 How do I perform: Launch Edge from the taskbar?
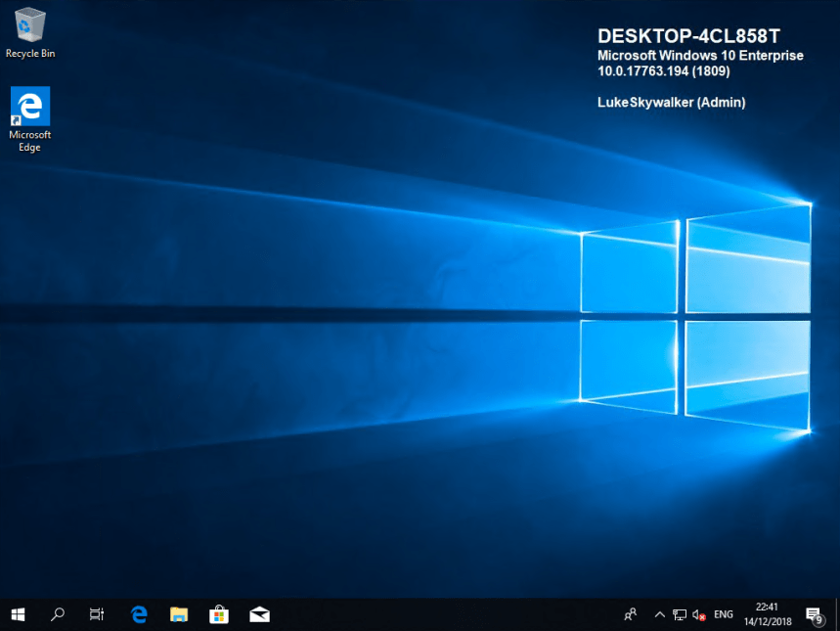139,614
